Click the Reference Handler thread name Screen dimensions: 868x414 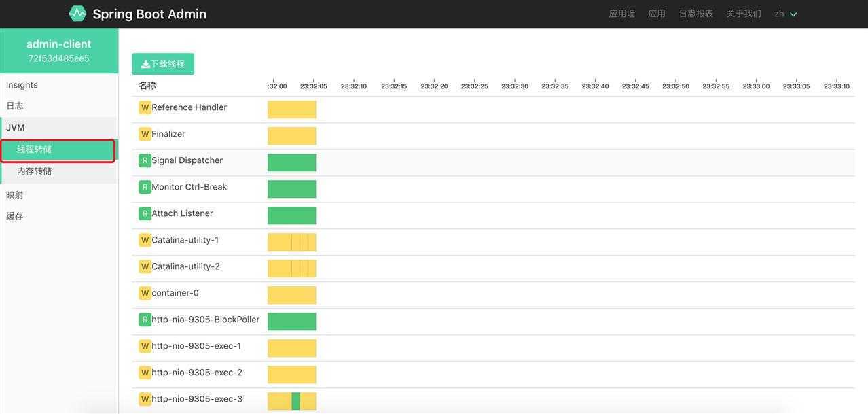coord(189,107)
